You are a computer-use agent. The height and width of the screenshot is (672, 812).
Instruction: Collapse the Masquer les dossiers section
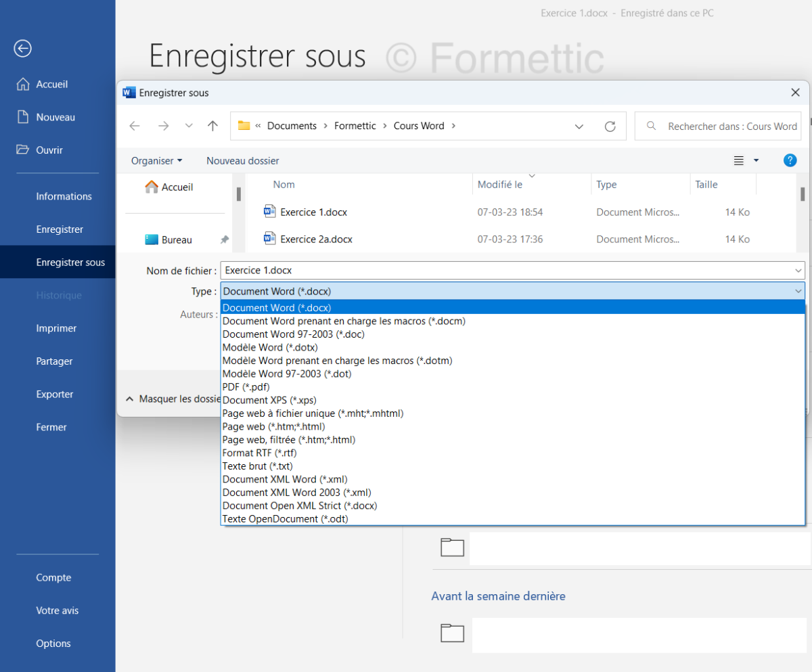[169, 399]
